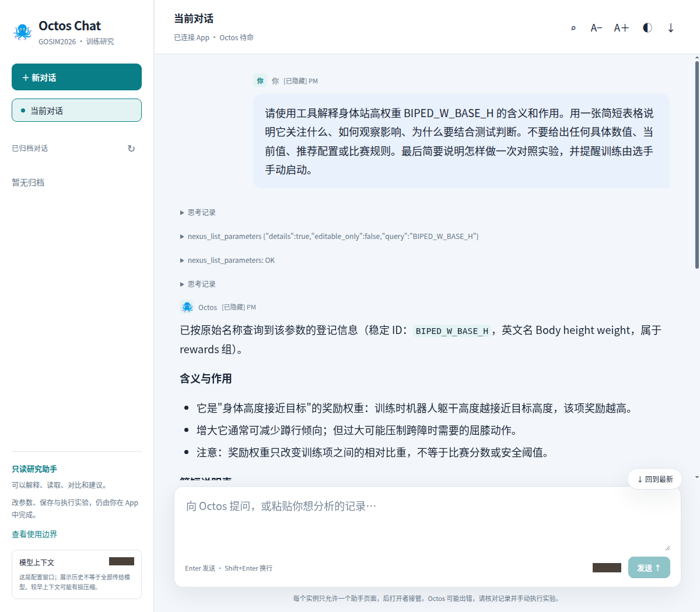Click resize grip of message textarea
Image resolution: width=700 pixels, height=612 pixels.
[667, 548]
